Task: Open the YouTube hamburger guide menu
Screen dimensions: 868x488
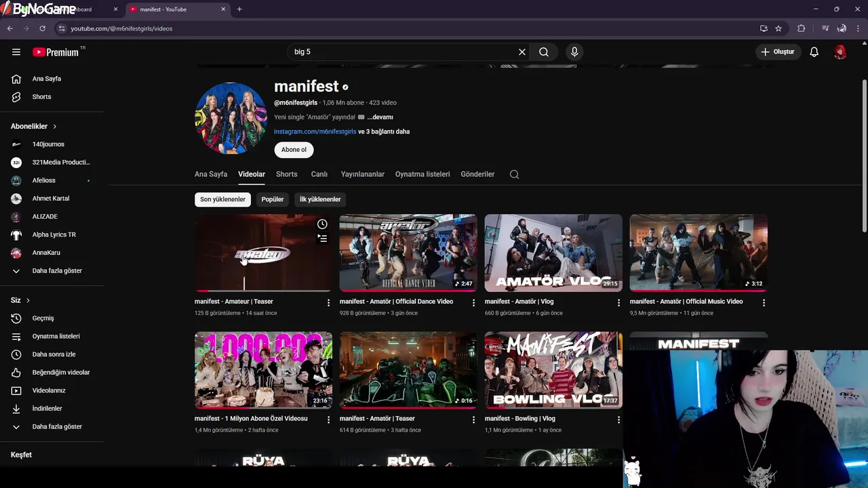Action: (16, 52)
